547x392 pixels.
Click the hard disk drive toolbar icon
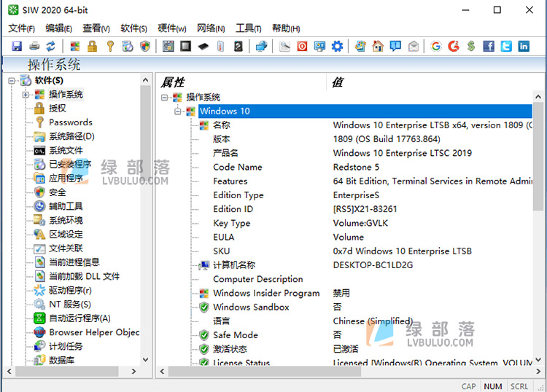238,46
